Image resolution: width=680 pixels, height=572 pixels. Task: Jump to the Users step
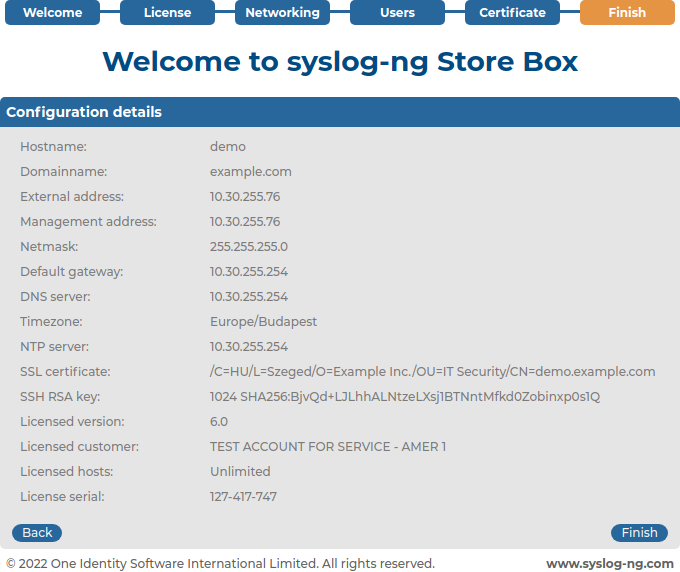(397, 13)
